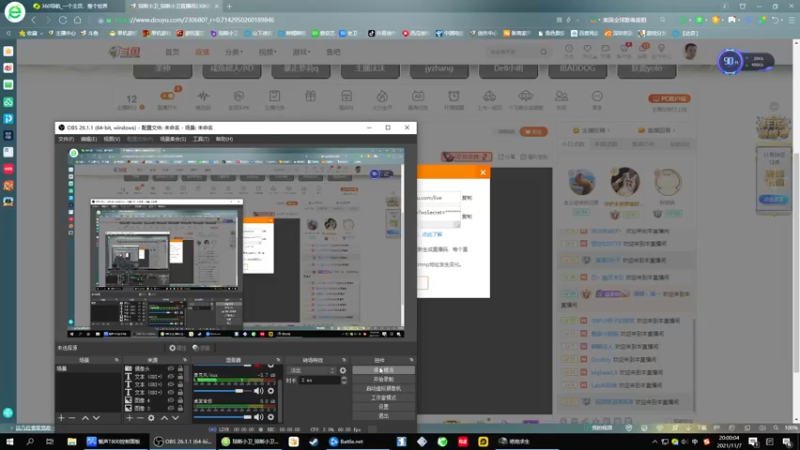Add a new source with the plus icon
This screenshot has height=450, width=800.
(x=130, y=418)
